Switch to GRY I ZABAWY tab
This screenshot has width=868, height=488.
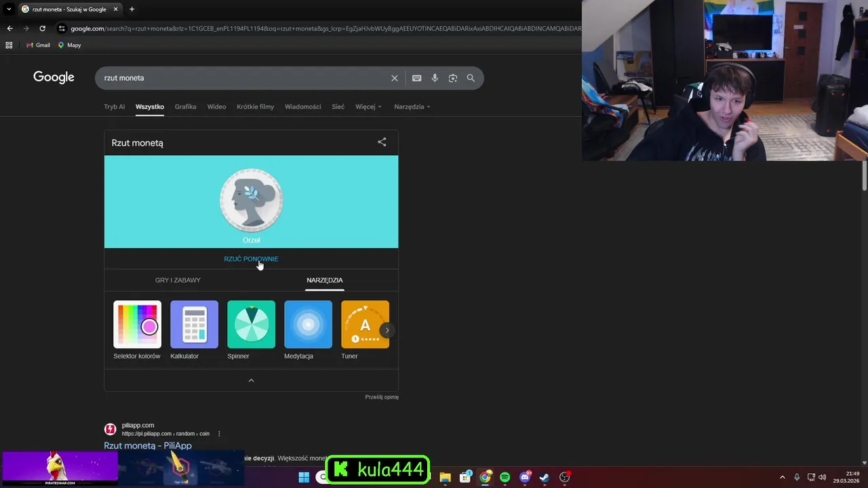[178, 280]
